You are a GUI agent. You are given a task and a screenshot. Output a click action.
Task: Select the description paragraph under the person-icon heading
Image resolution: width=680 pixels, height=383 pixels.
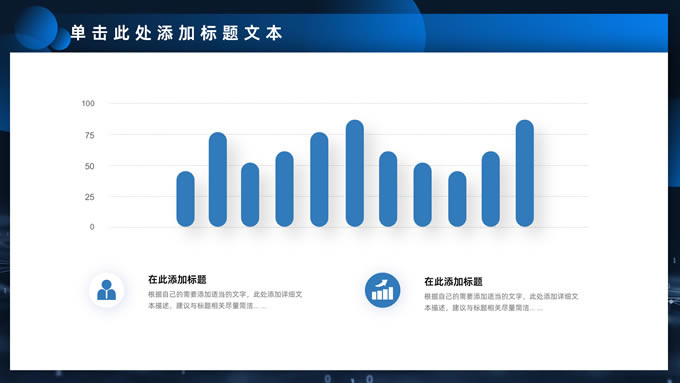225,300
